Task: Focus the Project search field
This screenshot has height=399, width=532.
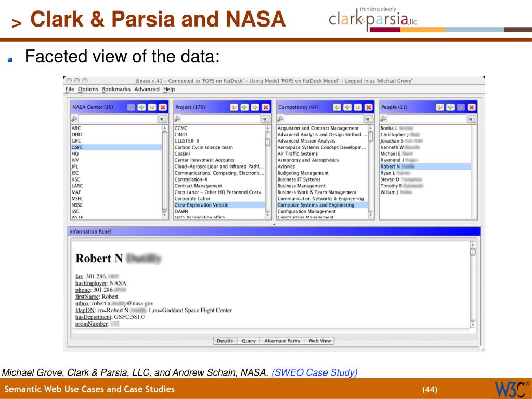Action: coord(221,119)
